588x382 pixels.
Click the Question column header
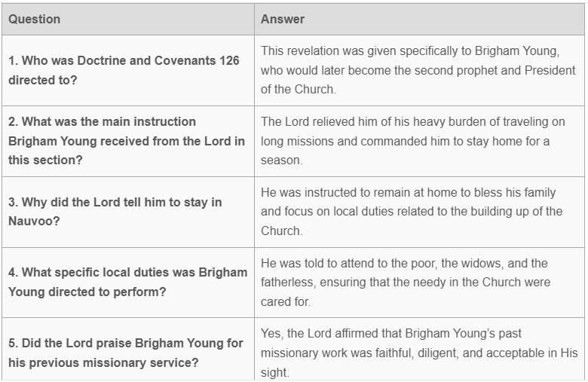pos(35,19)
